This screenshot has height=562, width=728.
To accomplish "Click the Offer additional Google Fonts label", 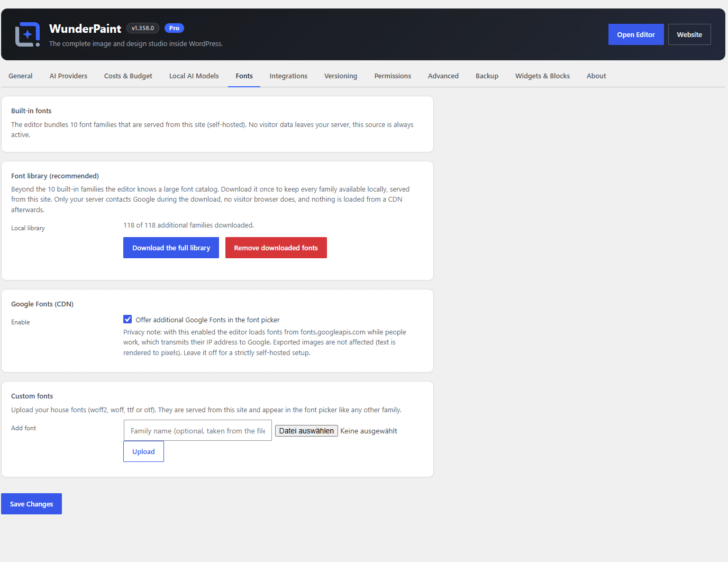I will coord(207,320).
